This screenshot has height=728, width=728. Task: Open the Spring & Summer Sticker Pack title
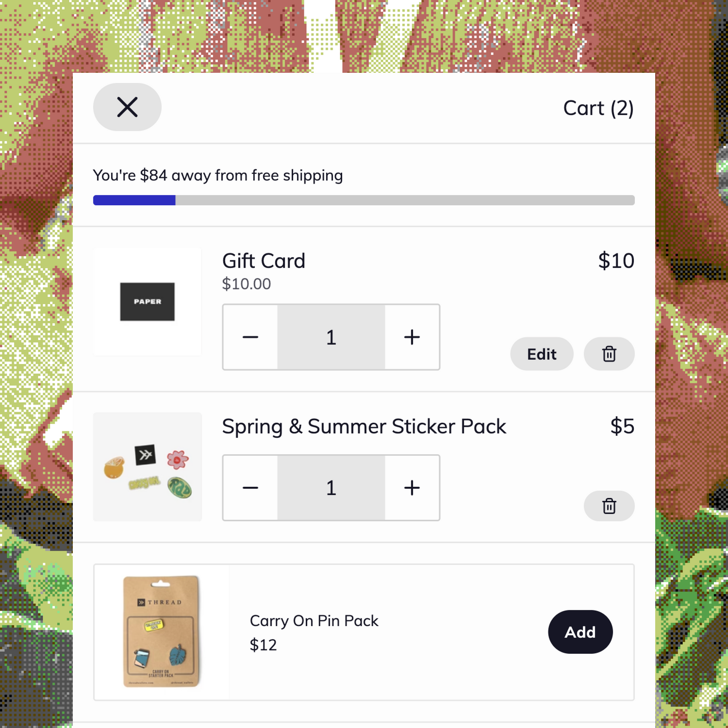[x=364, y=426]
